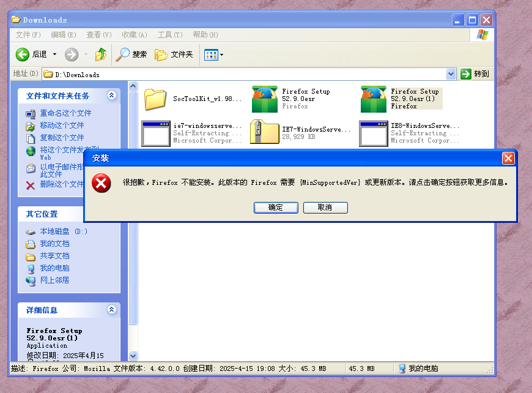Click the Downloads folder icon in title bar

click(16, 20)
